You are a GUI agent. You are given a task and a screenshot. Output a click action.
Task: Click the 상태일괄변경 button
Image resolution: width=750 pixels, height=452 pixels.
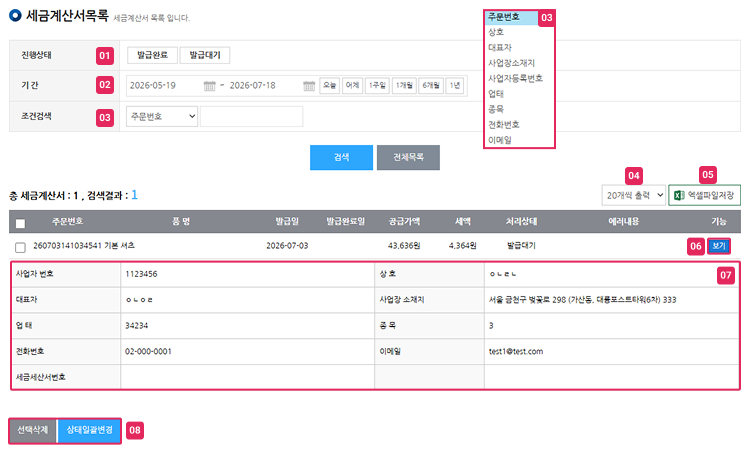click(89, 430)
